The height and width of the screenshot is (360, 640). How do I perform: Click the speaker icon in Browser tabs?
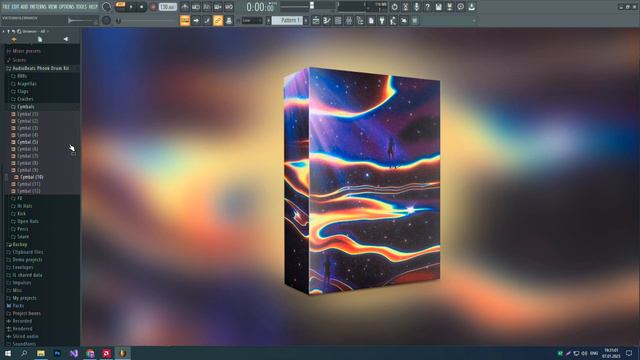66,39
